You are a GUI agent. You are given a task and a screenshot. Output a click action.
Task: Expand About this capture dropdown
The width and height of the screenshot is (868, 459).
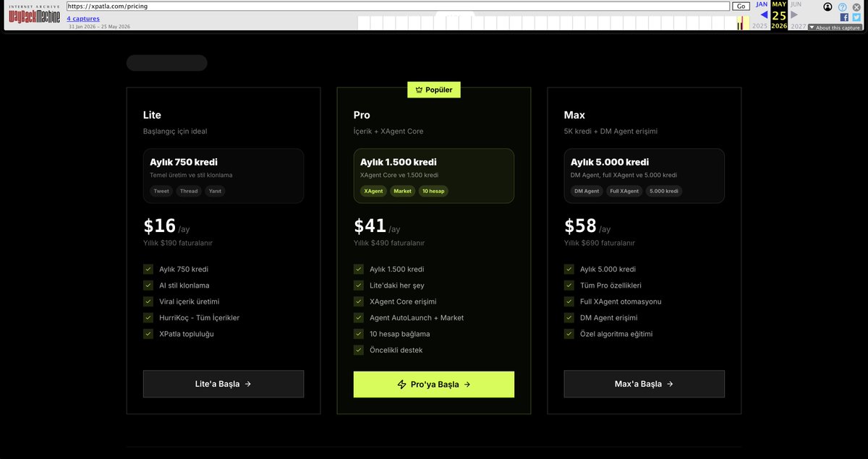click(835, 27)
